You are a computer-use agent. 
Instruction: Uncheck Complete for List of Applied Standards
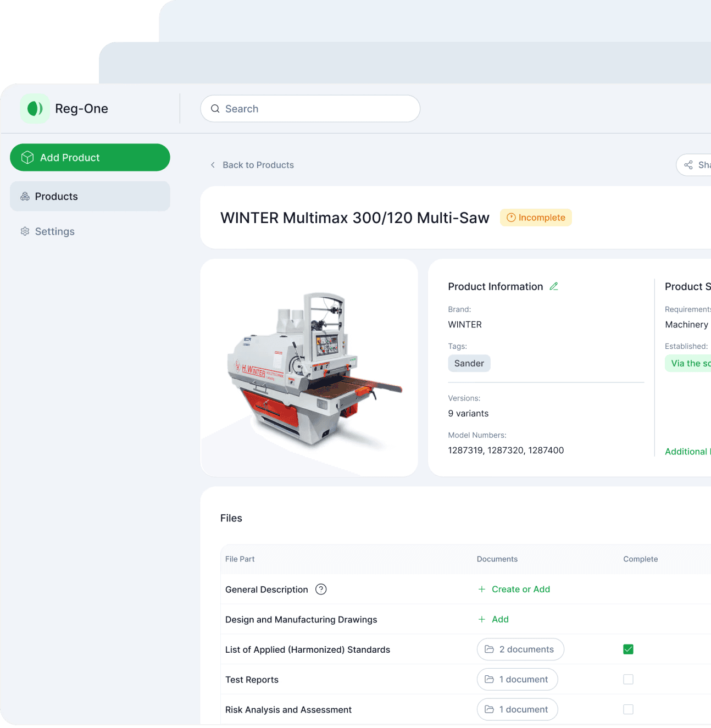click(x=629, y=649)
